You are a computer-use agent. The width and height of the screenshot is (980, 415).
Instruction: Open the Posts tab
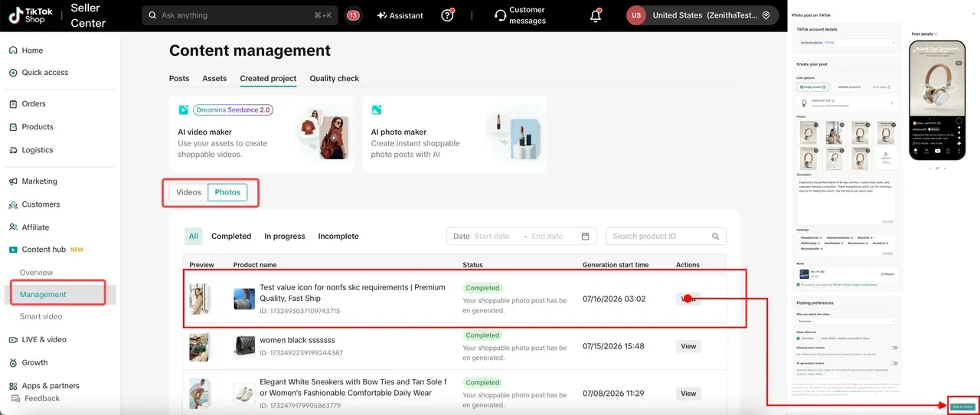(179, 78)
